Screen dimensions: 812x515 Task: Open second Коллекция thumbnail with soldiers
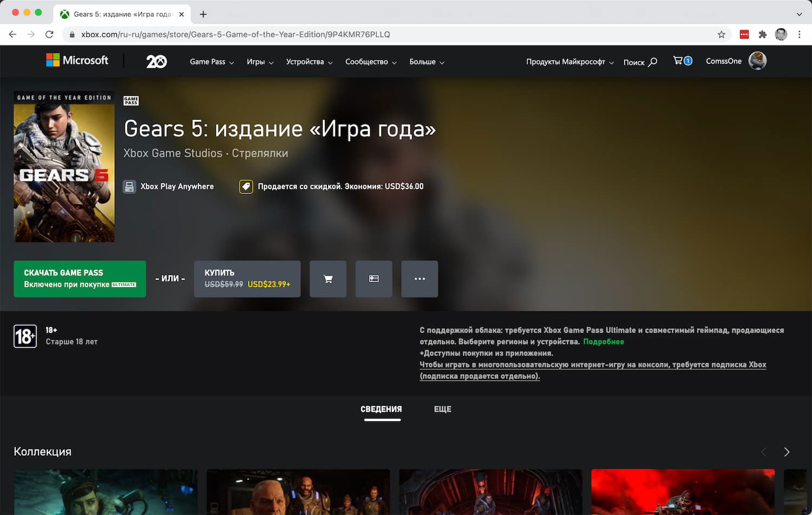[x=298, y=492]
